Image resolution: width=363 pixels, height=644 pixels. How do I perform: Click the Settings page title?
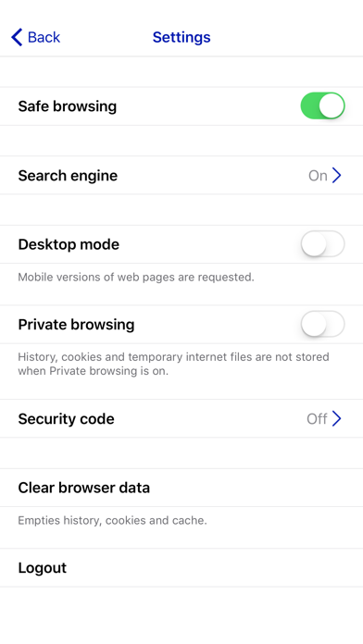[181, 37]
